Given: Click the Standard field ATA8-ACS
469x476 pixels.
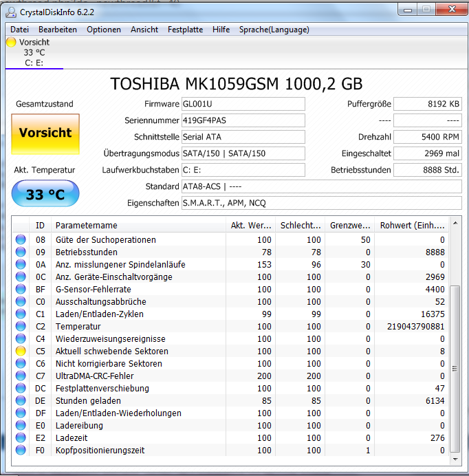Looking at the screenshot, I should pyautogui.click(x=321, y=186).
